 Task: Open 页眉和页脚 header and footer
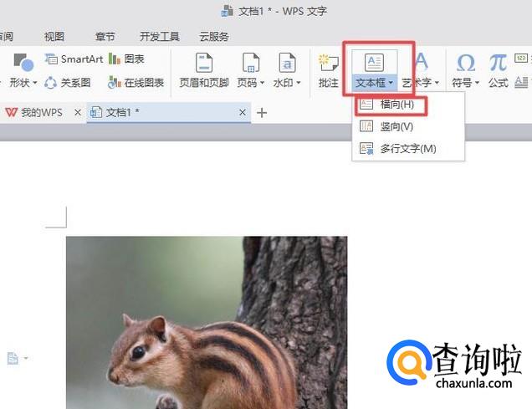coord(204,70)
